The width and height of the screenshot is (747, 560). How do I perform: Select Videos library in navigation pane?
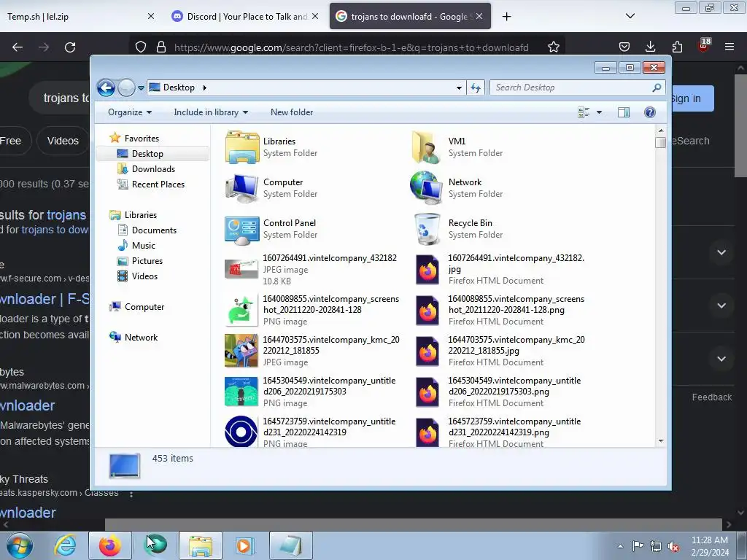(x=144, y=276)
